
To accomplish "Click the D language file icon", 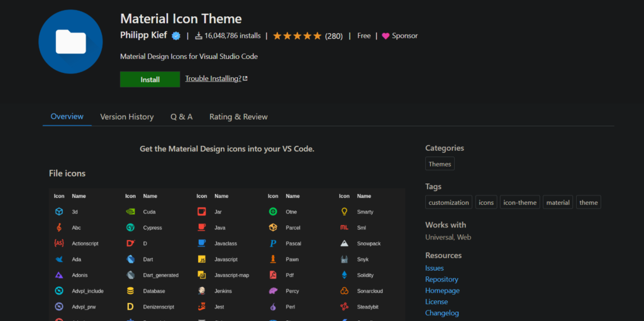I will [130, 243].
